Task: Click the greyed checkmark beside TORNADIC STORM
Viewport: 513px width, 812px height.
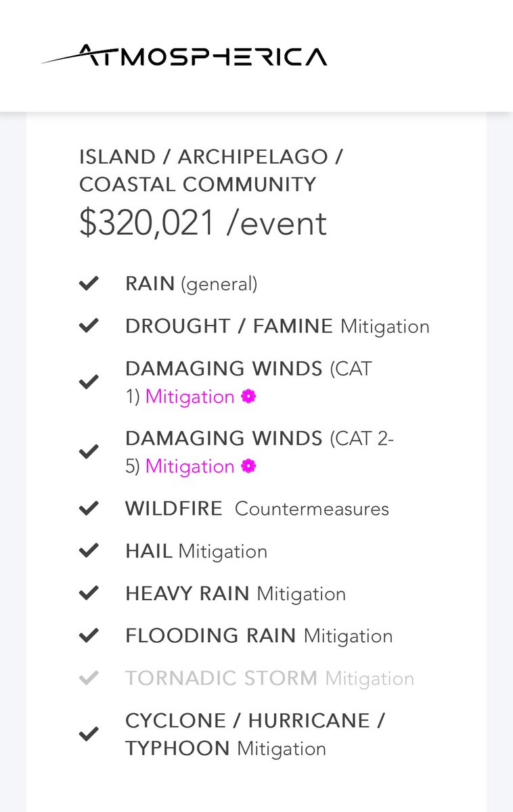Action: coord(89,678)
